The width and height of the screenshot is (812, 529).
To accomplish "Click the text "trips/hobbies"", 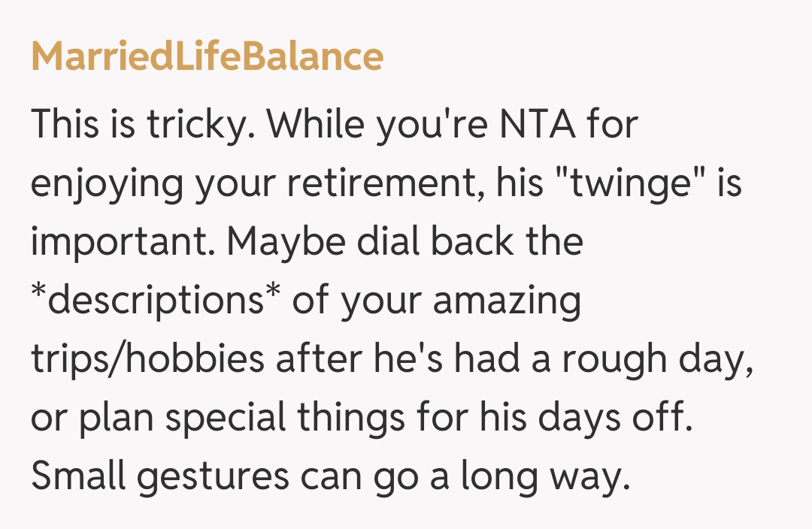I will [147, 359].
